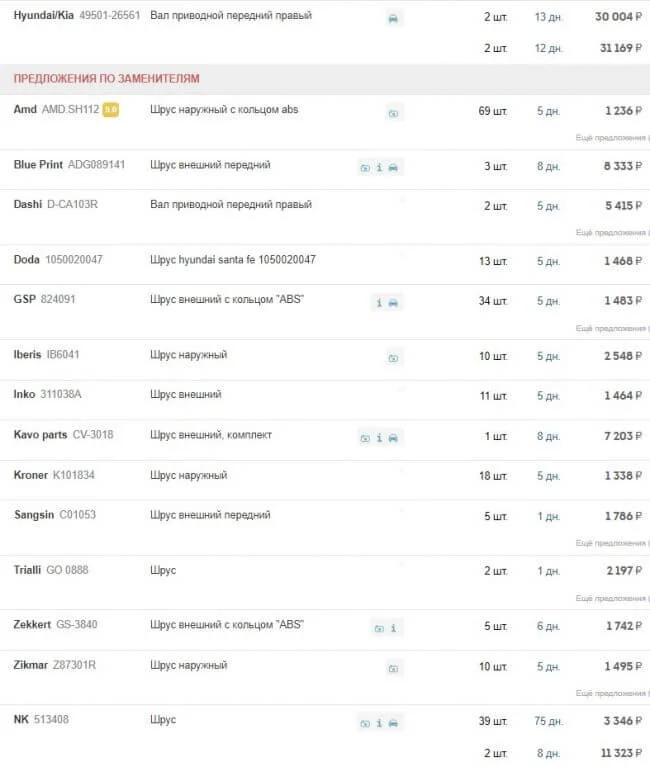Click the info icon for Kavo parts CV-3018

379,438
